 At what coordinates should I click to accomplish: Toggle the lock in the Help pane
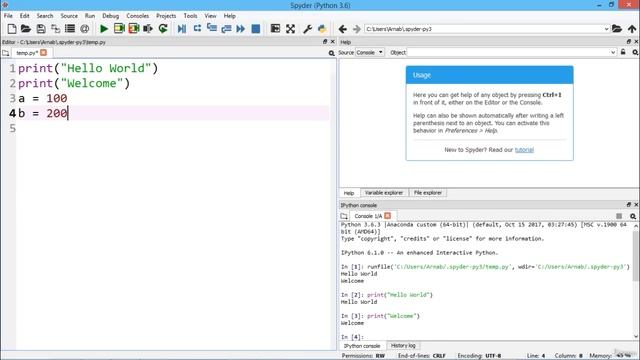(623, 52)
